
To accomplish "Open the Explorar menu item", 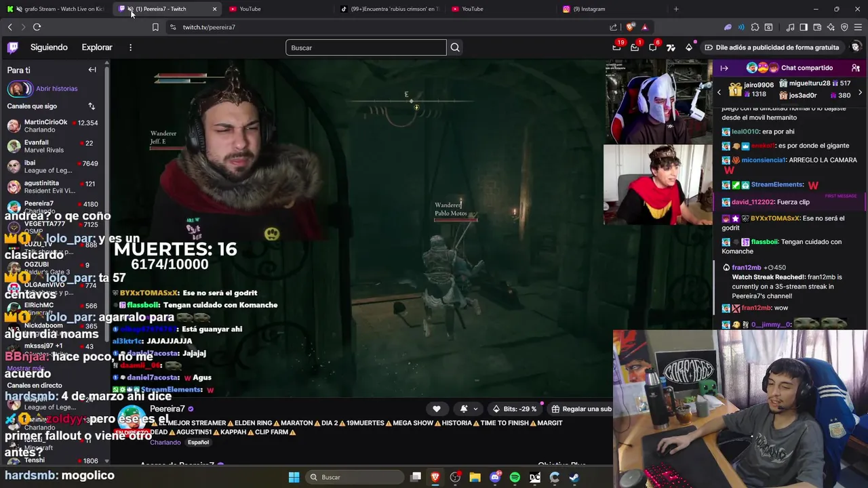I will click(97, 47).
